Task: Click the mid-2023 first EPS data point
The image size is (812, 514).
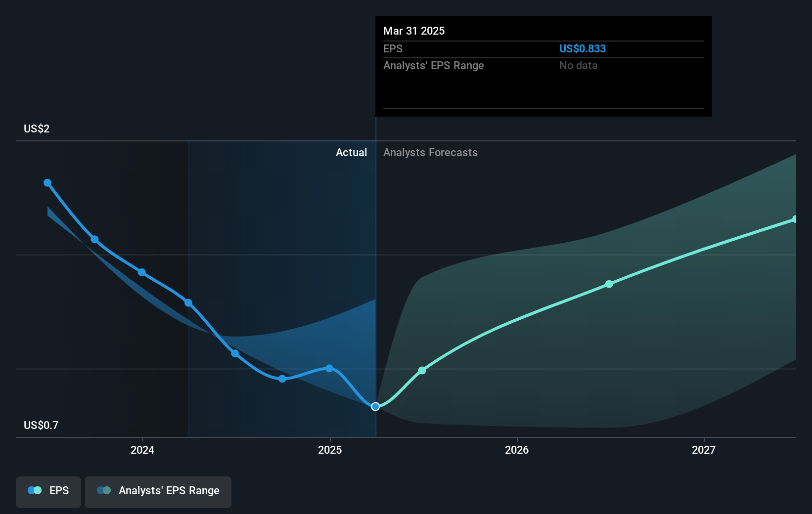Action: tap(47, 183)
